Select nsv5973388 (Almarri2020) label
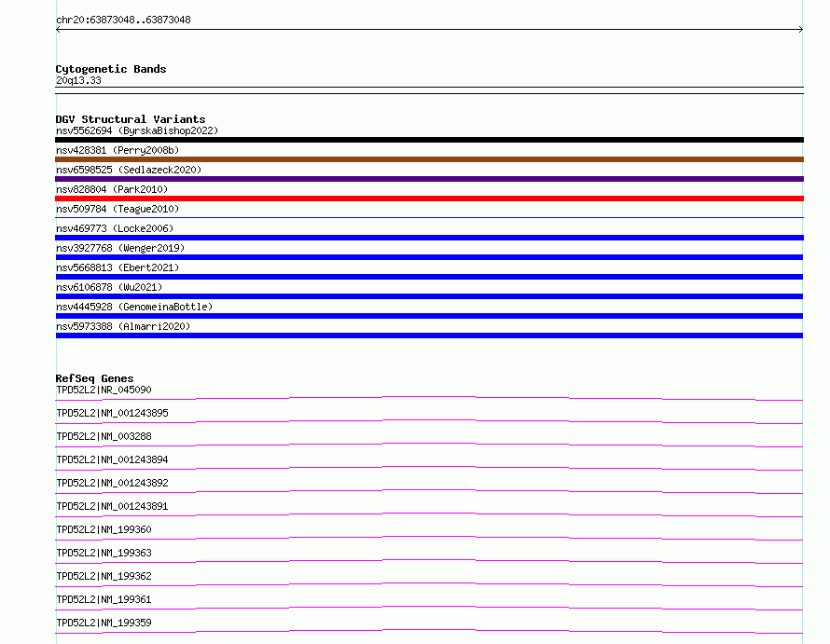The image size is (830, 644). [x=123, y=326]
